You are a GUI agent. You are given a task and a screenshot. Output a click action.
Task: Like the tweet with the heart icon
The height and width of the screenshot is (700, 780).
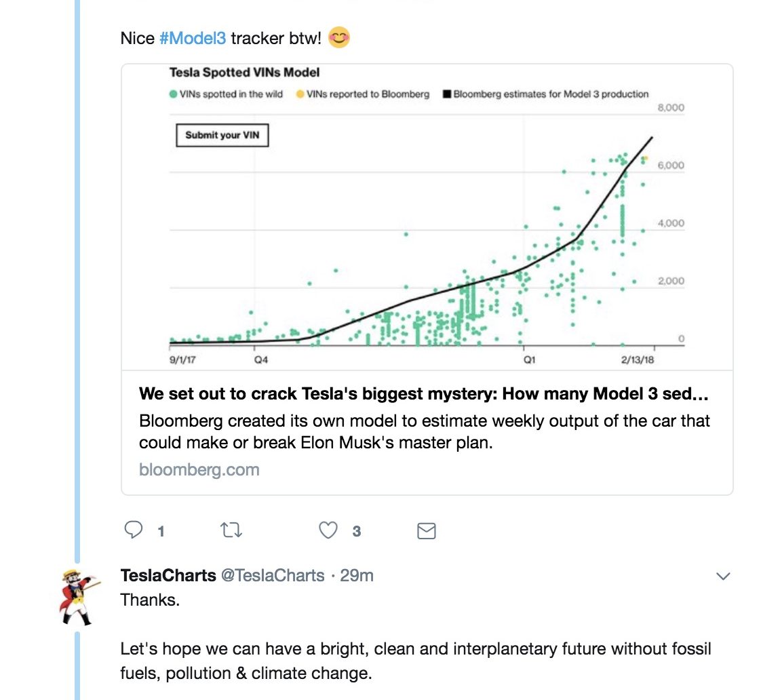click(328, 530)
